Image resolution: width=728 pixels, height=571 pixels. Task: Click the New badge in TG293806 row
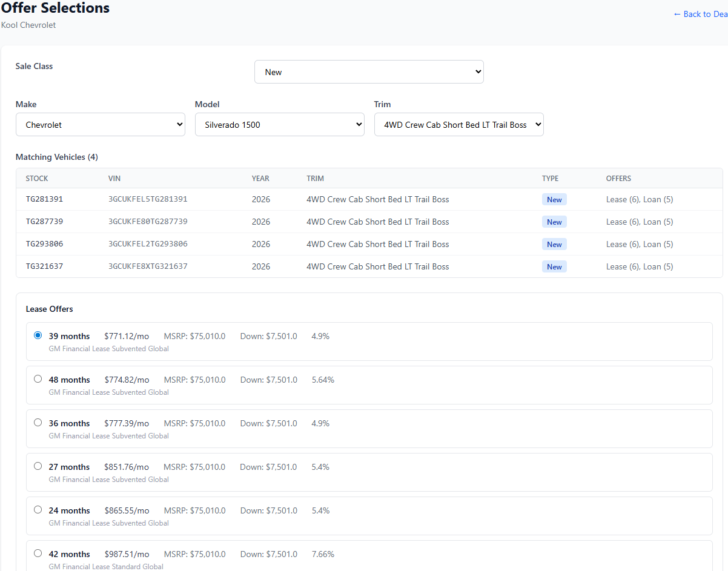[554, 245]
